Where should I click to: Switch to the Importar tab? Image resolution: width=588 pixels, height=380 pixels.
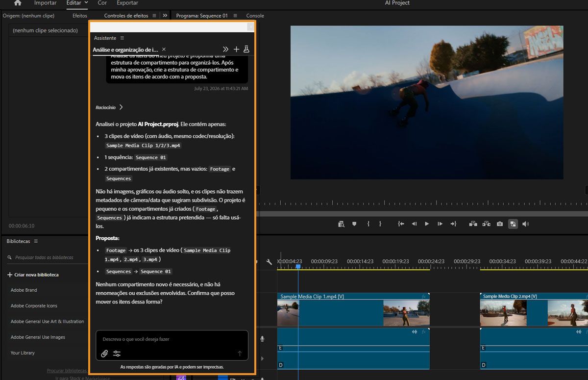45,3
